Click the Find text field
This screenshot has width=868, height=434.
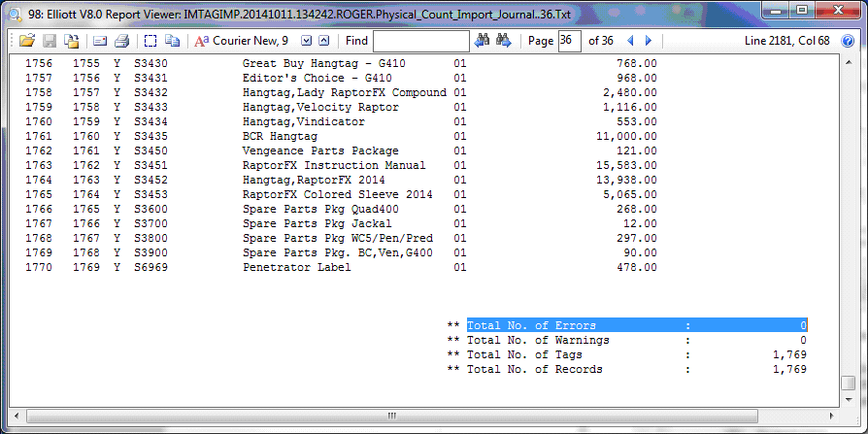coord(421,41)
